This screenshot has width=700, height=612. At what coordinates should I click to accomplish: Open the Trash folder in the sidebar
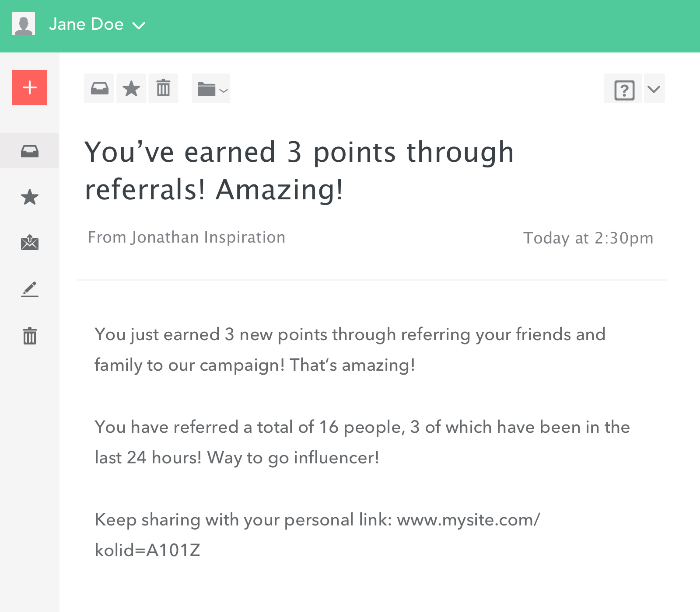tap(30, 336)
